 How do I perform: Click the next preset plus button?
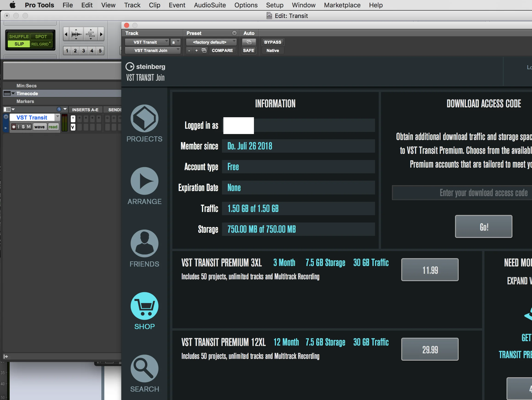click(x=196, y=50)
